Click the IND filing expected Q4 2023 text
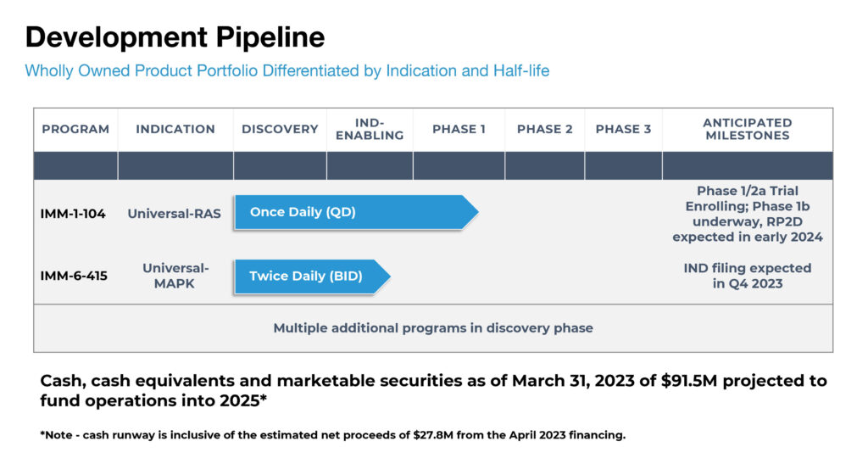Image resolution: width=868 pixels, height=458 pixels. [748, 276]
